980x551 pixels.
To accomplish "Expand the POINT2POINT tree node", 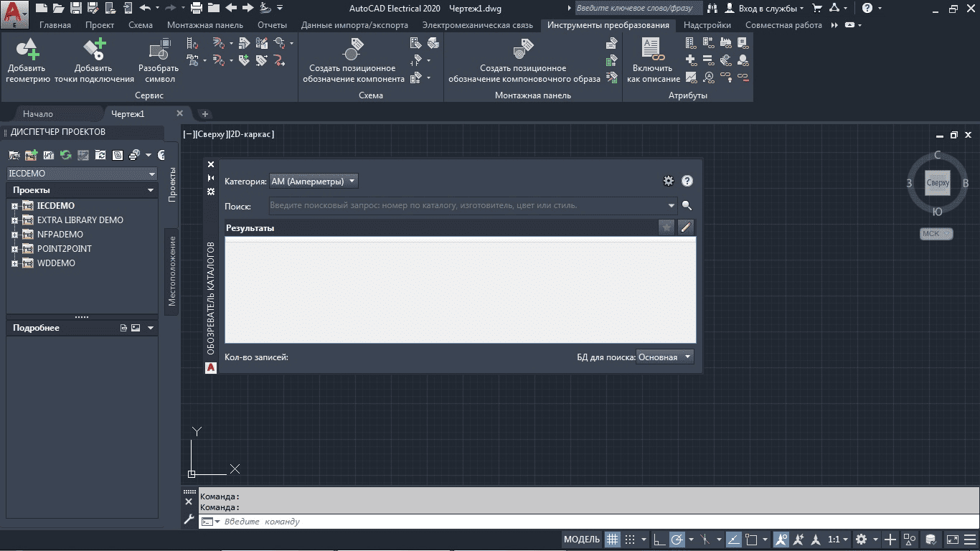I will pos(14,249).
